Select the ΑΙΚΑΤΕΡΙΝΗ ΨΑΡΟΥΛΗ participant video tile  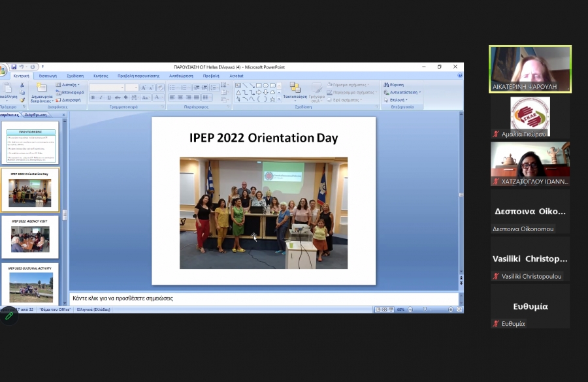[x=531, y=69]
